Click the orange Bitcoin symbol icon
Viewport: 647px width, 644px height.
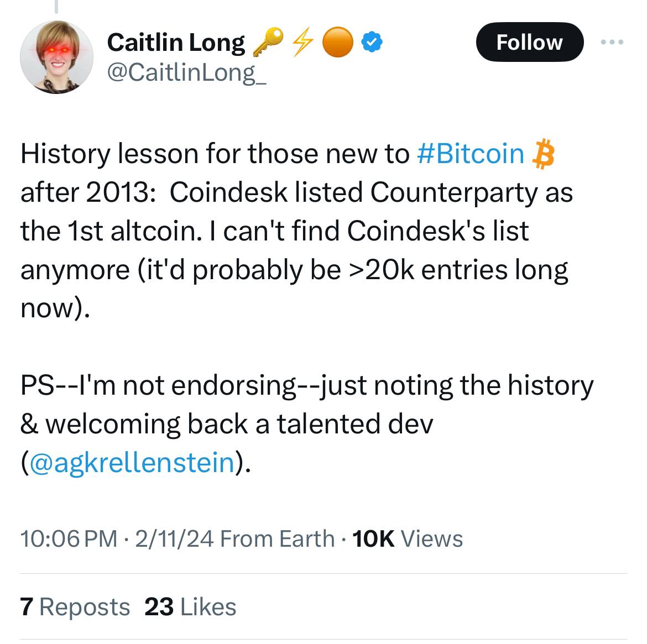543,154
